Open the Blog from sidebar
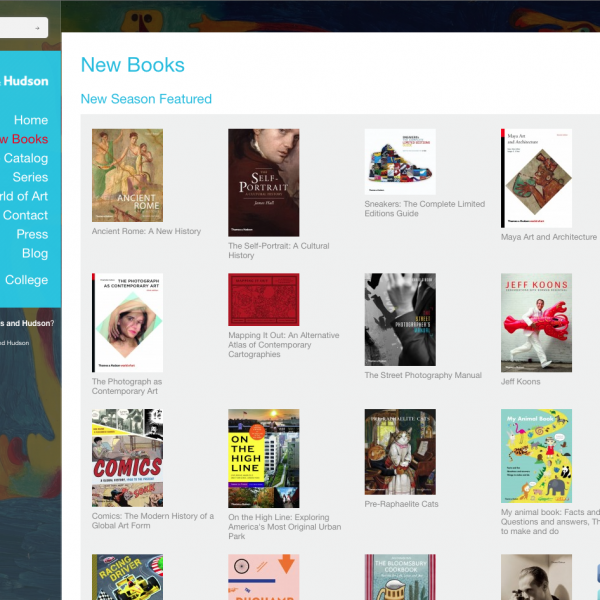 [35, 253]
